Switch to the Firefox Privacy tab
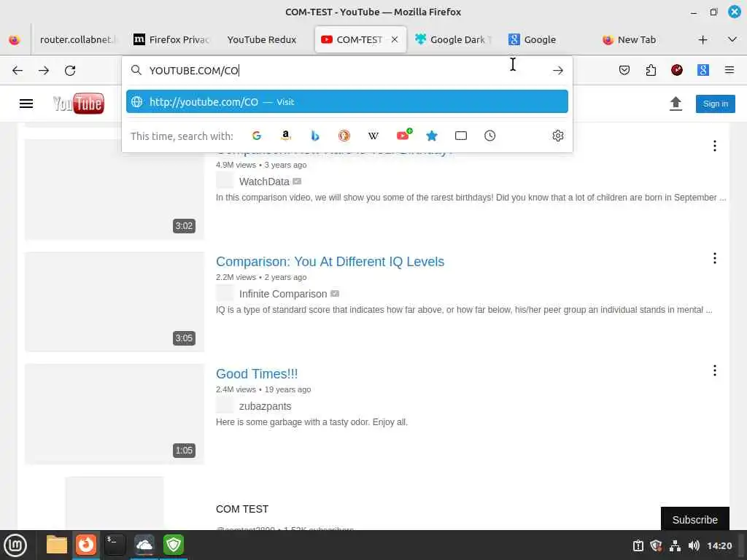The width and height of the screenshot is (747, 560). point(171,39)
